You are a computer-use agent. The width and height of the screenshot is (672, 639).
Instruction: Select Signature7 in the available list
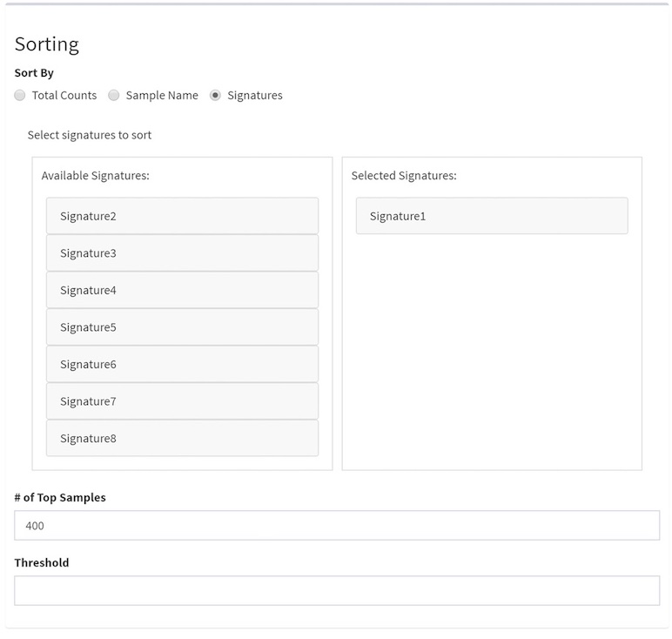[182, 401]
